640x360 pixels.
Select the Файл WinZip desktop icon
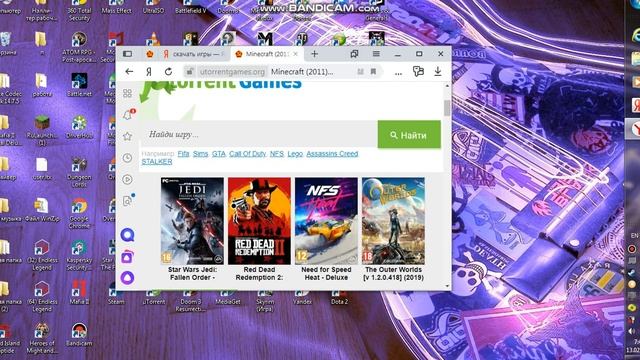click(x=42, y=210)
